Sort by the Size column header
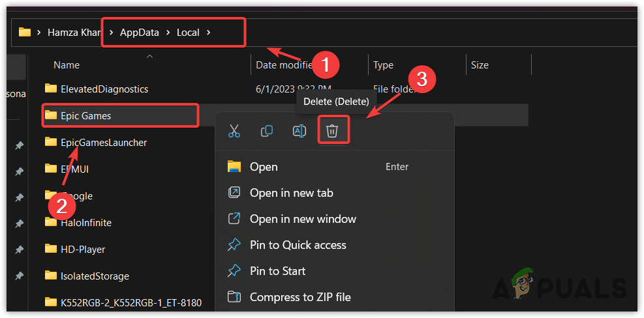 point(480,65)
